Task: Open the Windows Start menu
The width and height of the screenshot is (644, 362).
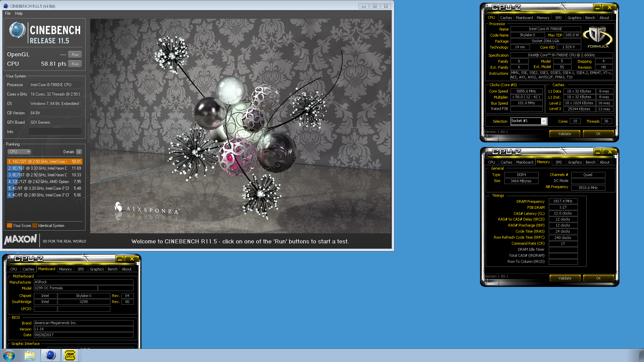Action: [x=9, y=355]
